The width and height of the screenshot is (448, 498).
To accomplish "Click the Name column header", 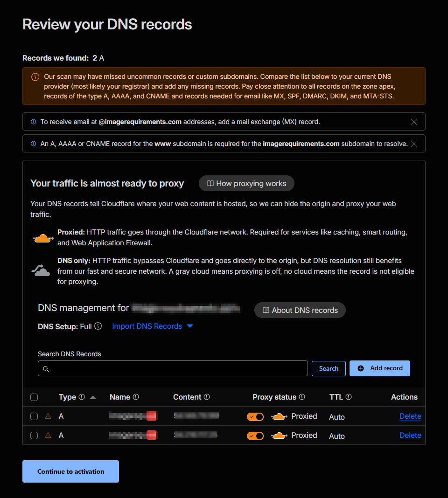I will point(120,397).
